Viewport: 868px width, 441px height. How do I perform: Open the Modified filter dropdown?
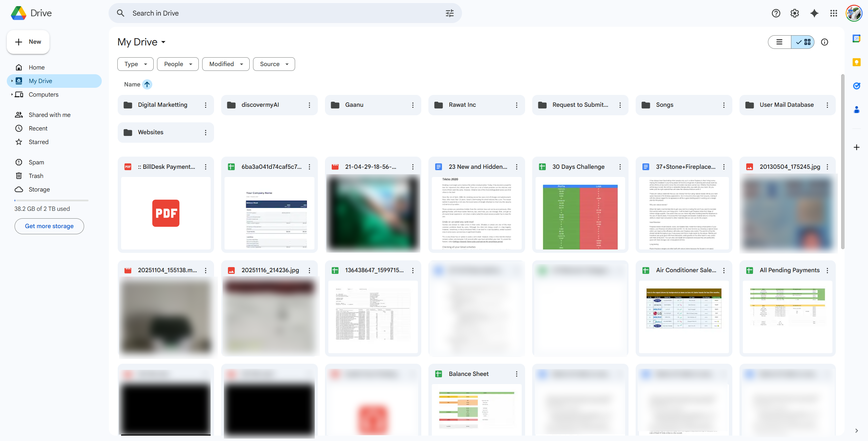click(225, 64)
